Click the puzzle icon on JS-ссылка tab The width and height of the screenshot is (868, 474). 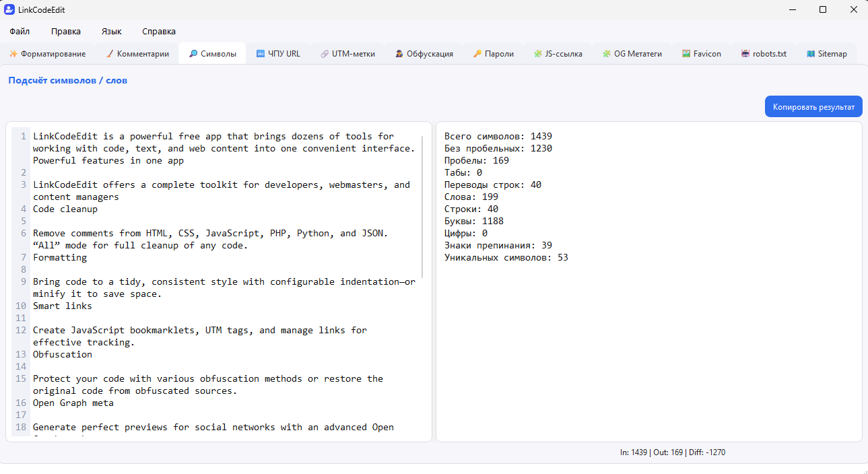point(538,54)
